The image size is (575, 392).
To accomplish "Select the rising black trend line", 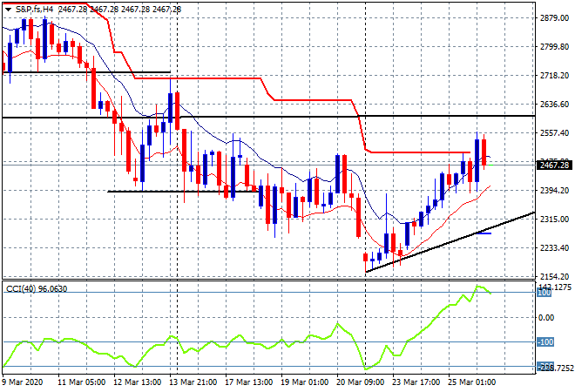I will click(x=450, y=242).
